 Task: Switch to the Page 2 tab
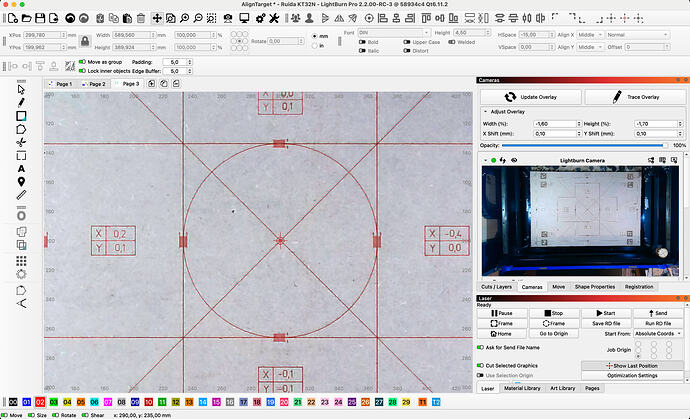[93, 84]
